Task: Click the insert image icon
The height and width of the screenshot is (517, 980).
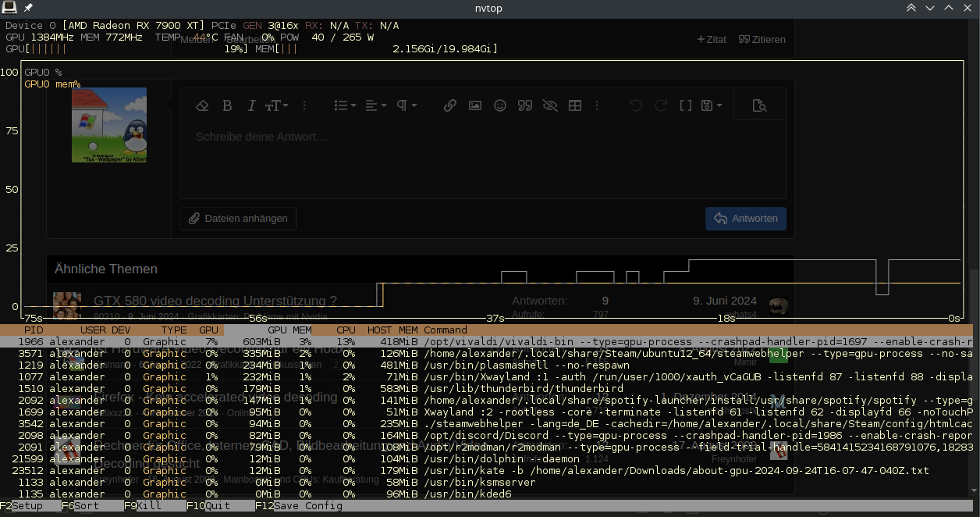Action: pos(475,105)
